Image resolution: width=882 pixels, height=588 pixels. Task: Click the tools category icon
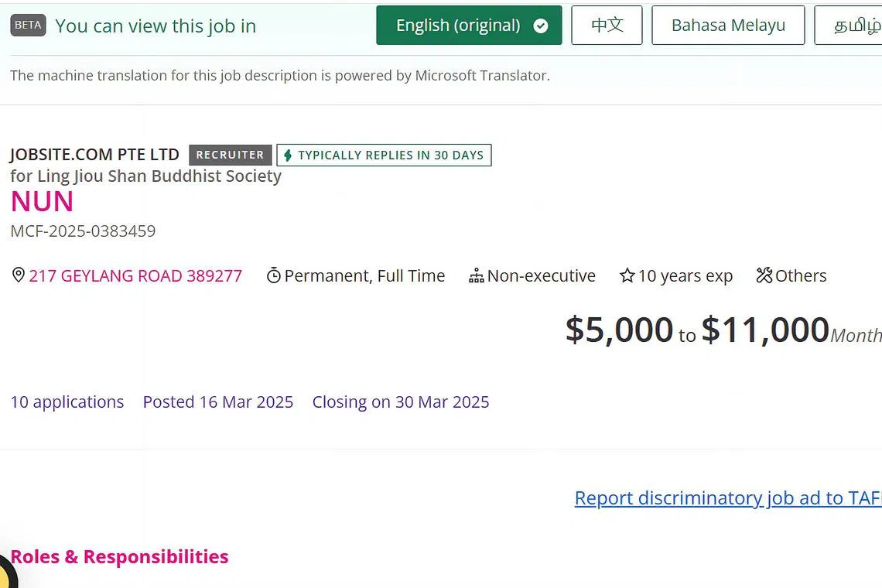tap(764, 275)
